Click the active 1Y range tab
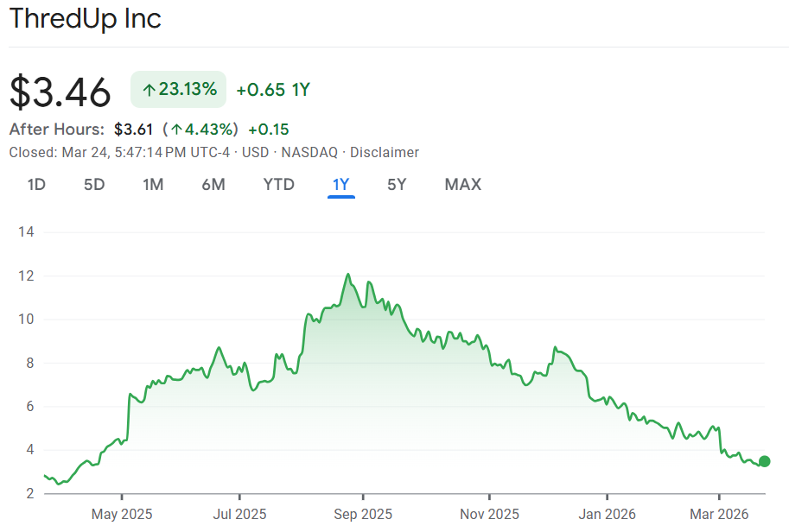 pos(341,184)
